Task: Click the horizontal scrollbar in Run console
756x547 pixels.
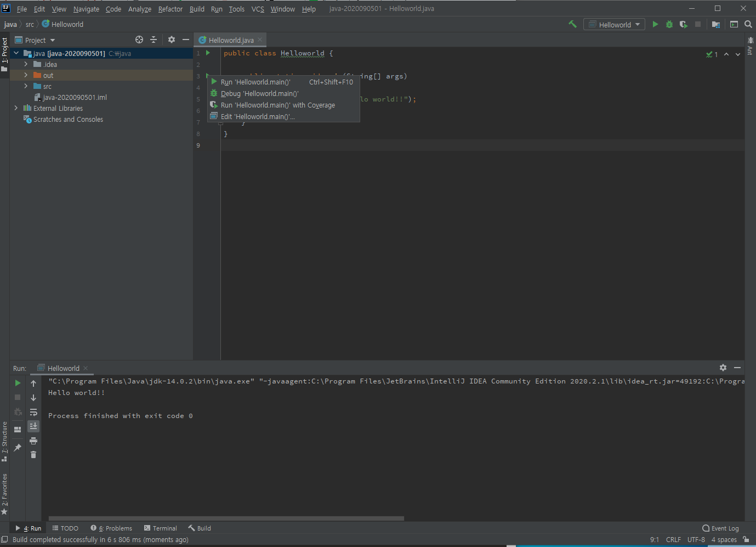Action: point(226,518)
